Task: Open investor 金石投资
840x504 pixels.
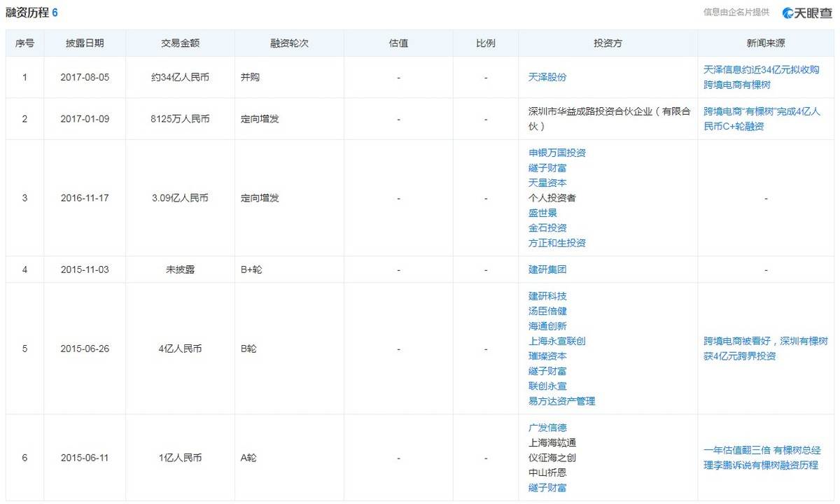Action: (x=547, y=228)
